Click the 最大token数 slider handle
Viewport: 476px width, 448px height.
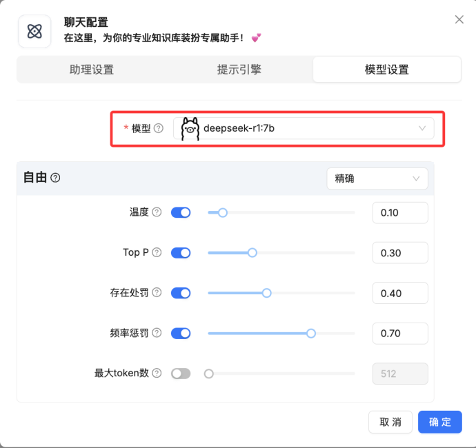pos(208,374)
